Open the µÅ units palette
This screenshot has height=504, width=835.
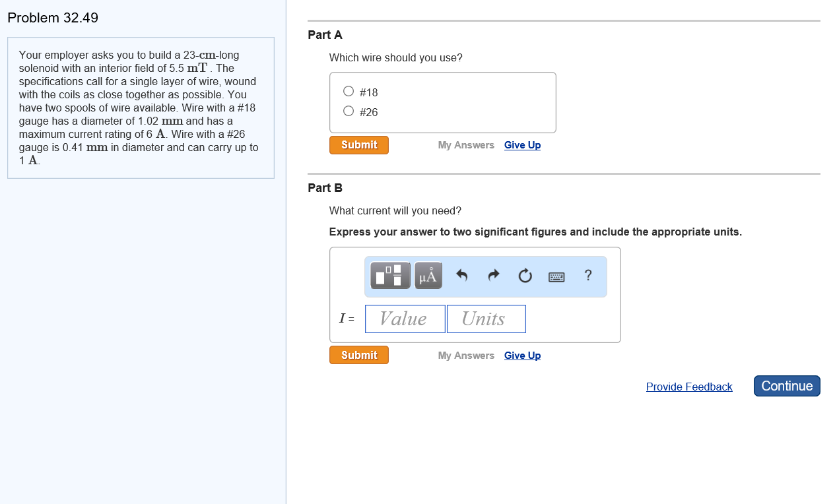pyautogui.click(x=427, y=276)
